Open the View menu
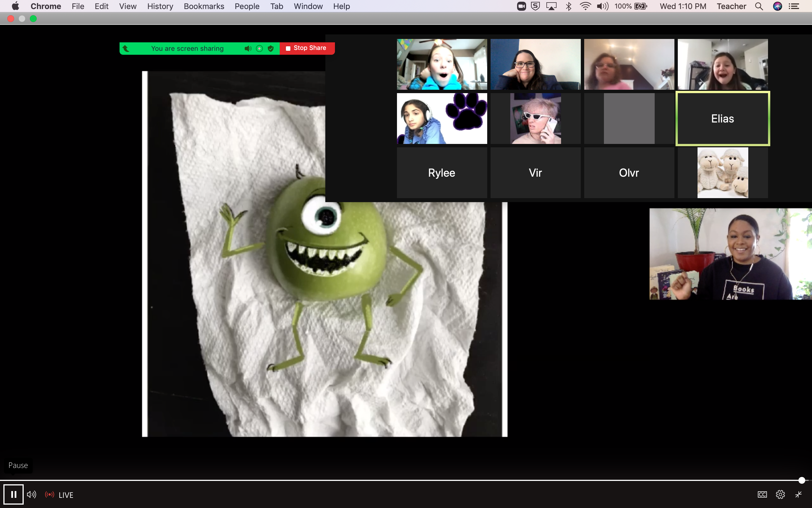 point(128,6)
